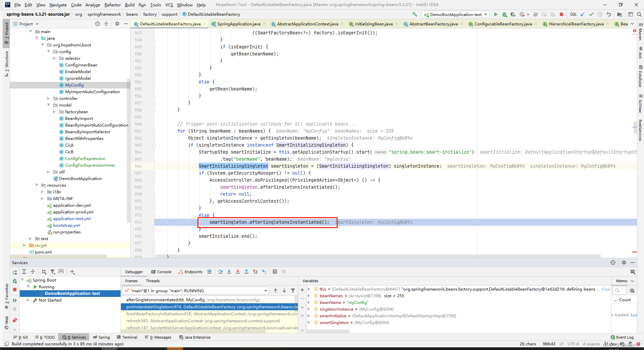Toggle the Database tool window button
Image resolution: width=644 pixels, height=350 pixels.
pos(640,76)
